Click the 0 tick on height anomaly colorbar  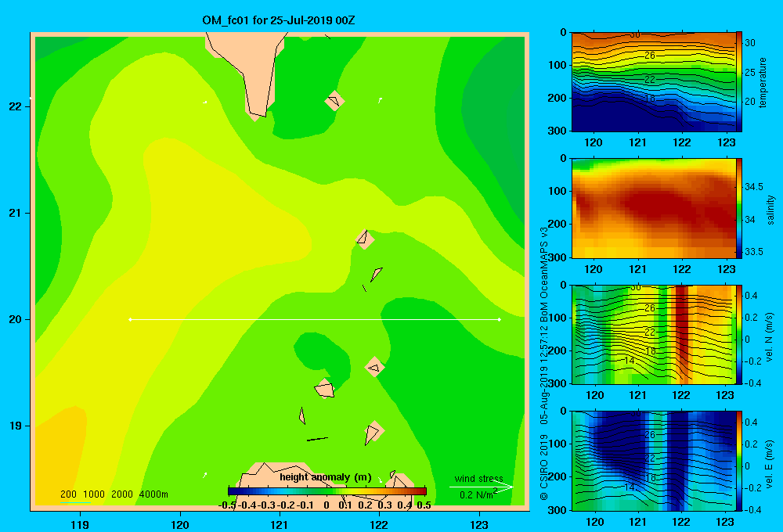(x=326, y=505)
